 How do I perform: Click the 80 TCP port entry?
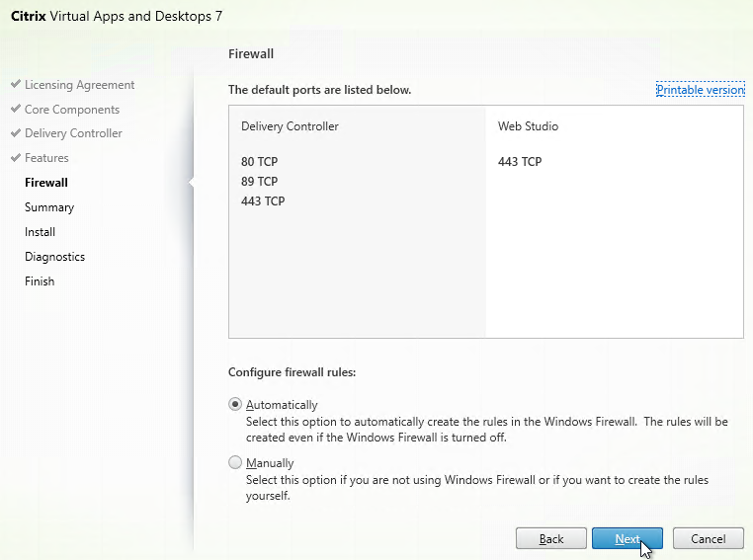259,162
